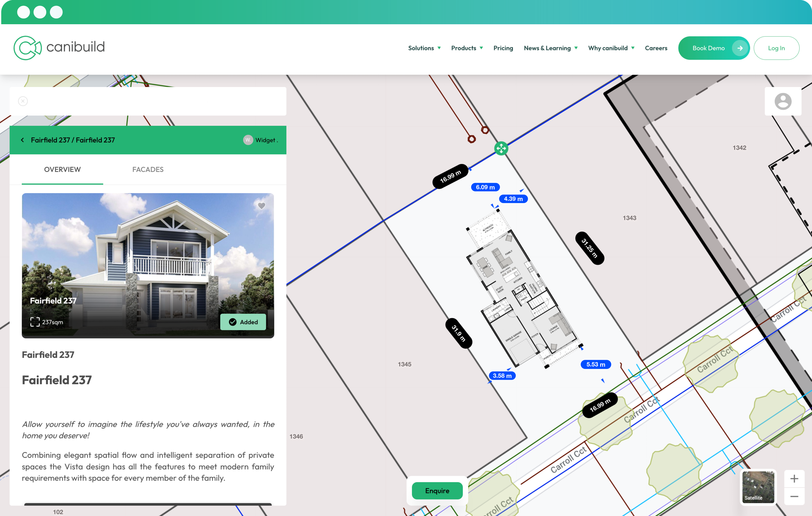
Task: Switch to the Facades tab
Action: pyautogui.click(x=148, y=170)
